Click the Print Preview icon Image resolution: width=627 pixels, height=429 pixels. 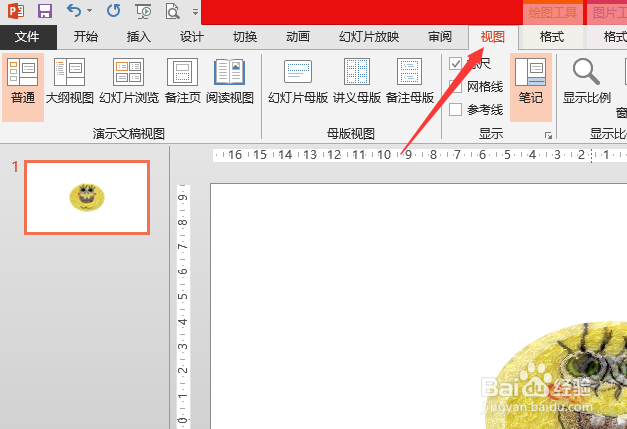point(172,11)
